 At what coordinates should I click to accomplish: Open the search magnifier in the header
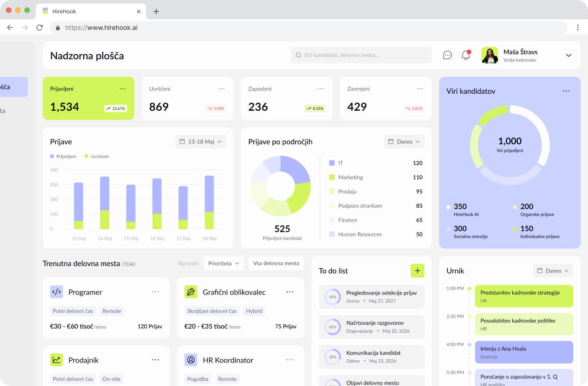click(x=298, y=55)
